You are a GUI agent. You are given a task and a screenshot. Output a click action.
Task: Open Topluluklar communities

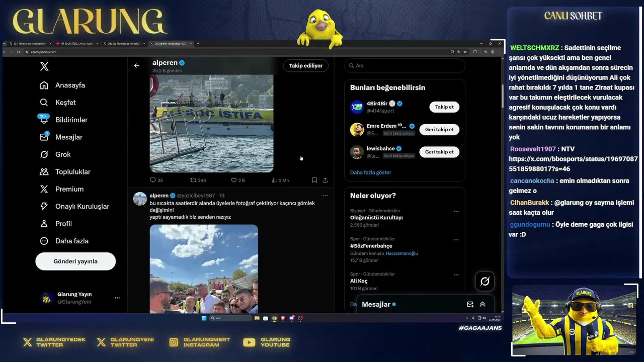(x=65, y=172)
